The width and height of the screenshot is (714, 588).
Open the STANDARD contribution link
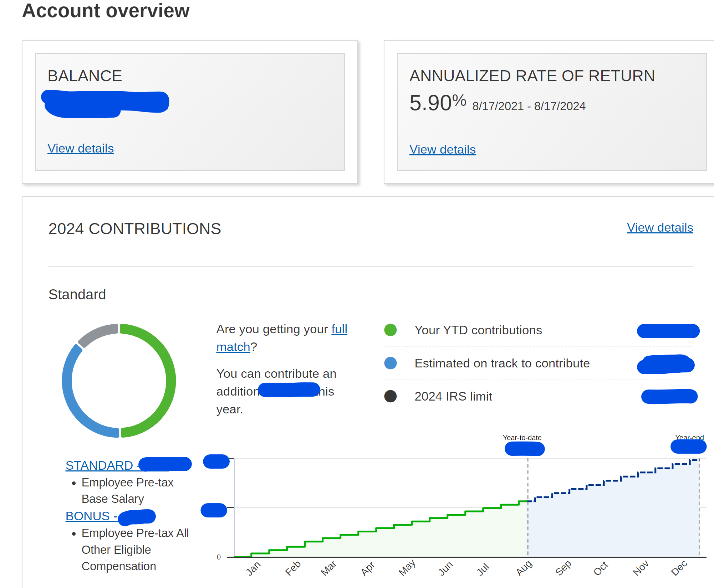click(99, 465)
